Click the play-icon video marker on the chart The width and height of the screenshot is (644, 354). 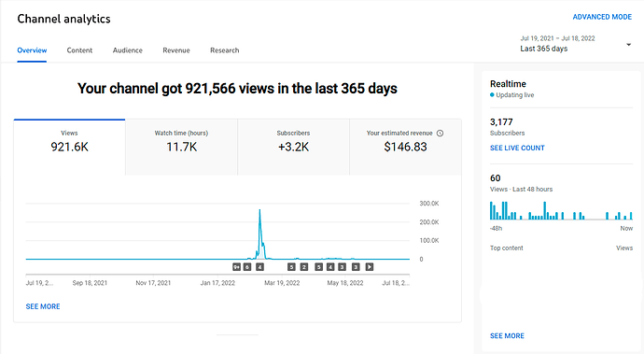click(x=370, y=267)
